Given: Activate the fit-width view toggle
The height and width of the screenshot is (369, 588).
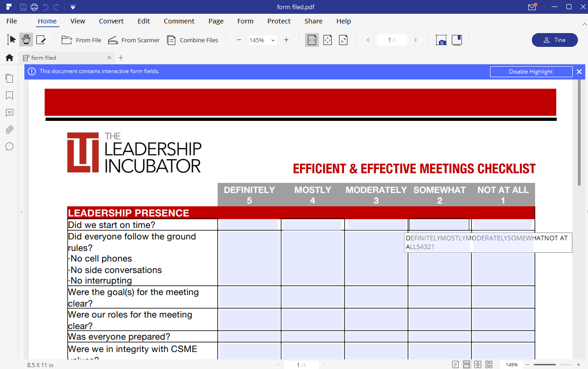Looking at the screenshot, I should [312, 40].
